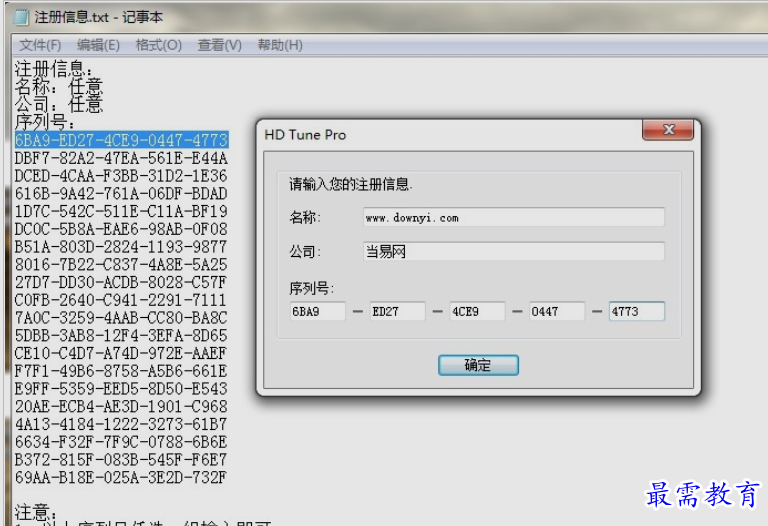Click serial line CE10-C4D7-A74D-972E-AAEF
This screenshot has width=768, height=526.
click(121, 353)
